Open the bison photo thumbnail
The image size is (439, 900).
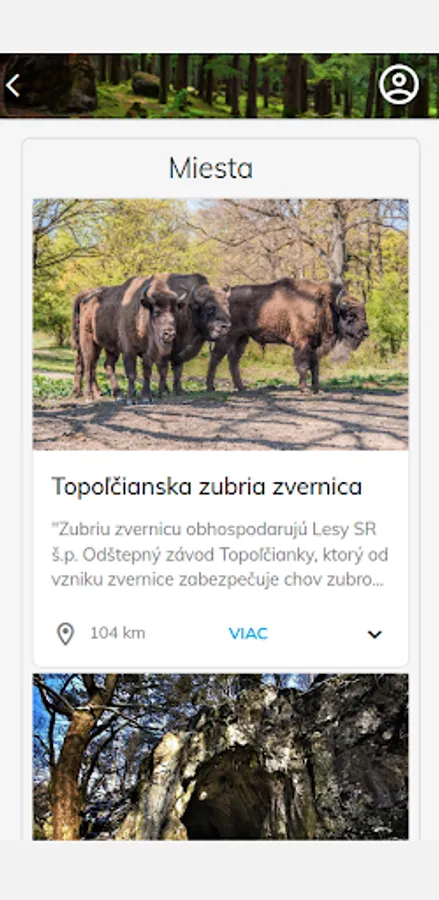coord(220,324)
